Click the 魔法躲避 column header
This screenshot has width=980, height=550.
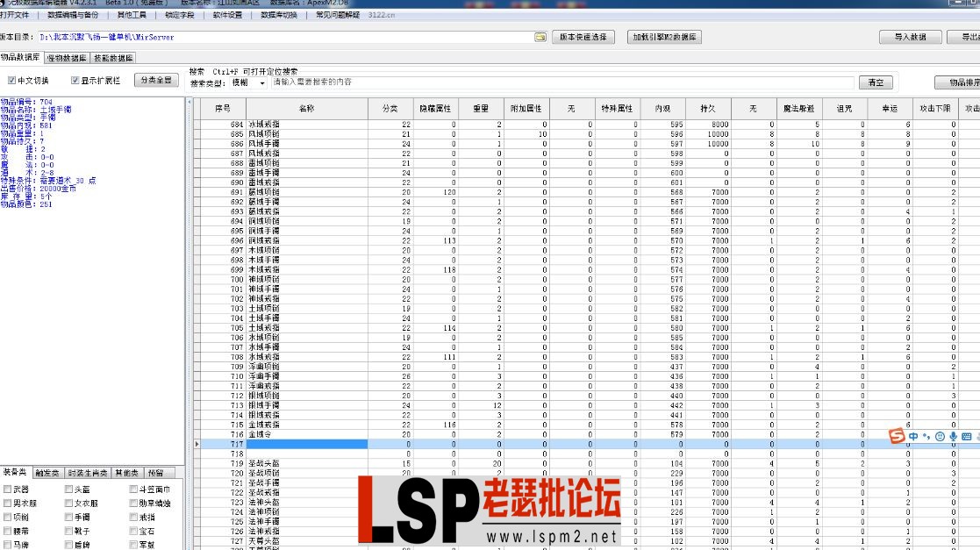coord(798,109)
